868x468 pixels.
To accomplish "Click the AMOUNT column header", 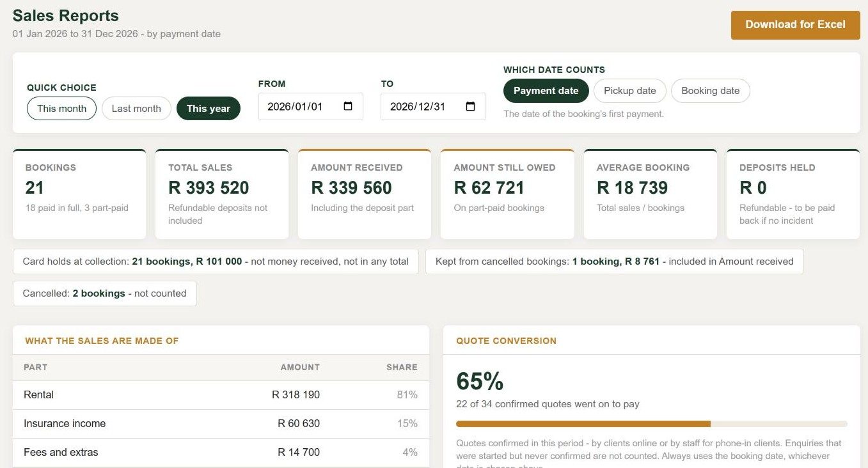I will (x=300, y=368).
